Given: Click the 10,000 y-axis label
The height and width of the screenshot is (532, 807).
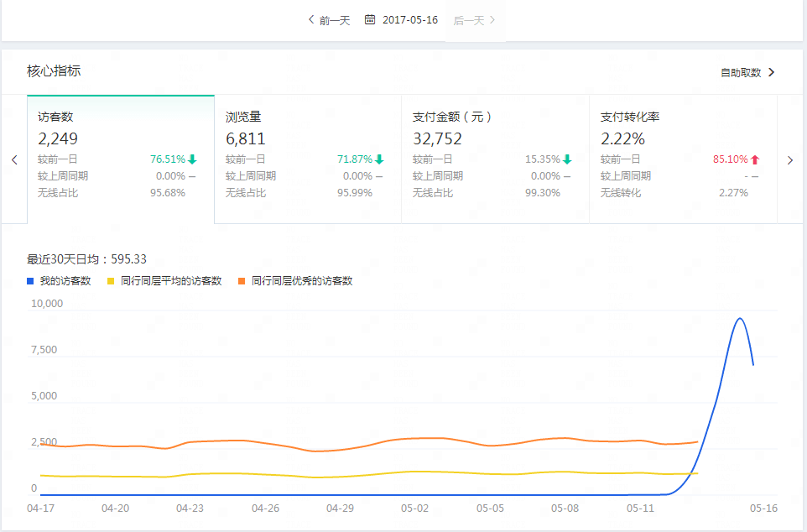Looking at the screenshot, I should pos(47,303).
